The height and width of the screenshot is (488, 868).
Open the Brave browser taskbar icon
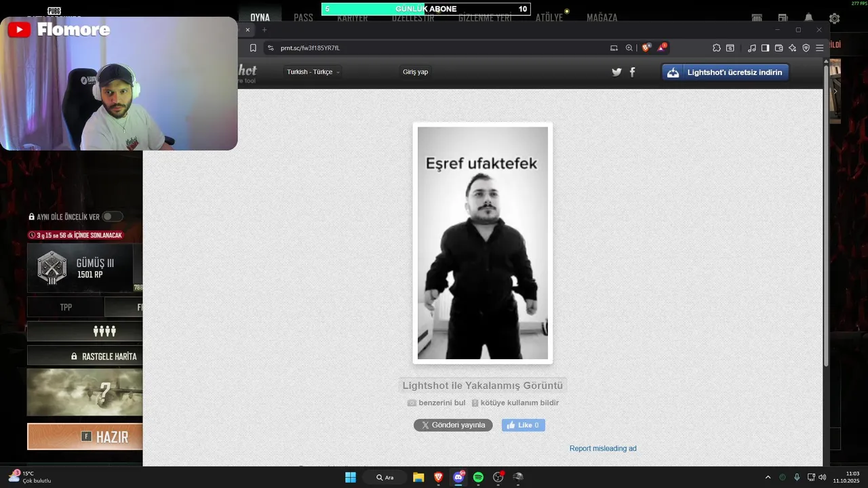[438, 477]
